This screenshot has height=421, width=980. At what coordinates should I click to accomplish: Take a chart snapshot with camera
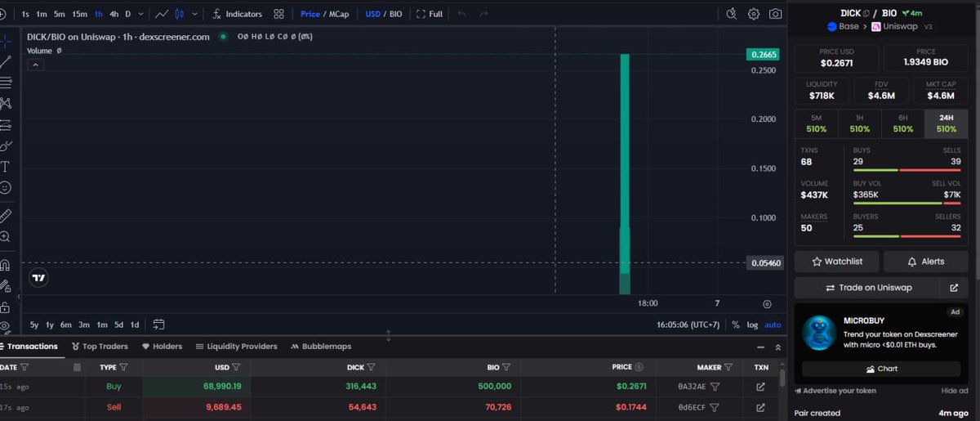point(775,14)
